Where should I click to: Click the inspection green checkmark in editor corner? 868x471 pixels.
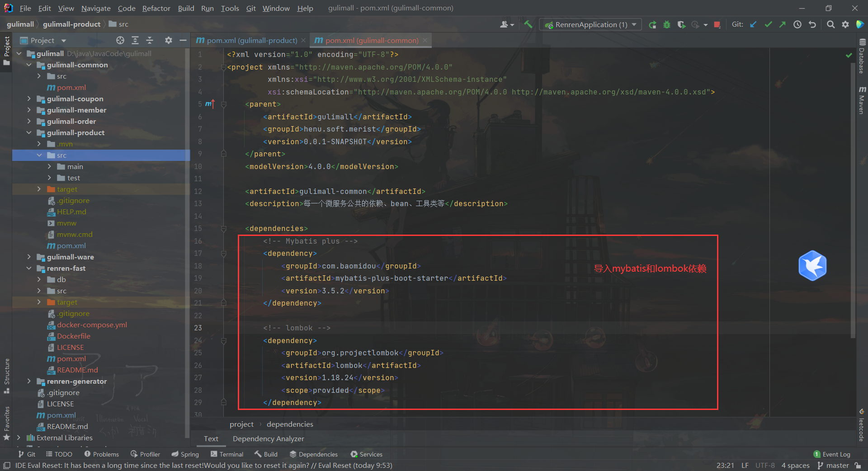[849, 55]
